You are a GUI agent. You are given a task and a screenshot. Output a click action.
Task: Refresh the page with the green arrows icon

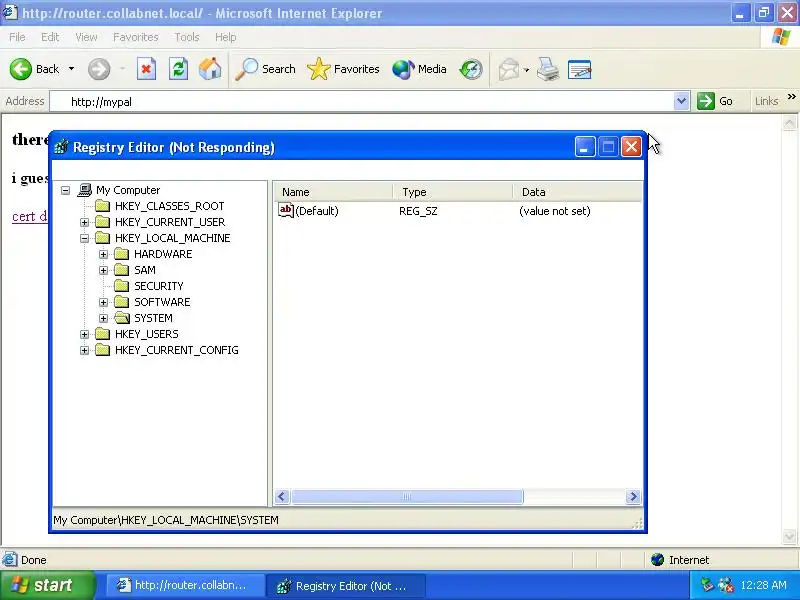pos(179,69)
